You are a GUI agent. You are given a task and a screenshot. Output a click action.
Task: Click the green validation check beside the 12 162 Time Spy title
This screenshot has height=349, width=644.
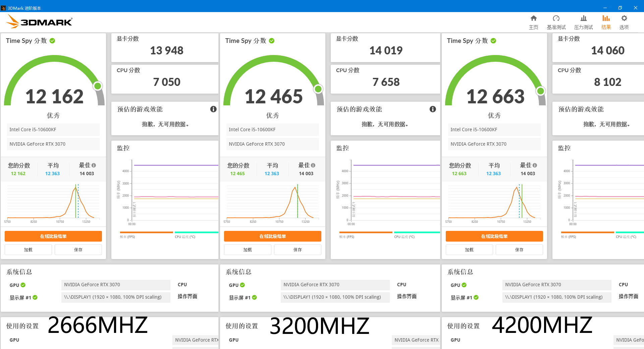(52, 41)
